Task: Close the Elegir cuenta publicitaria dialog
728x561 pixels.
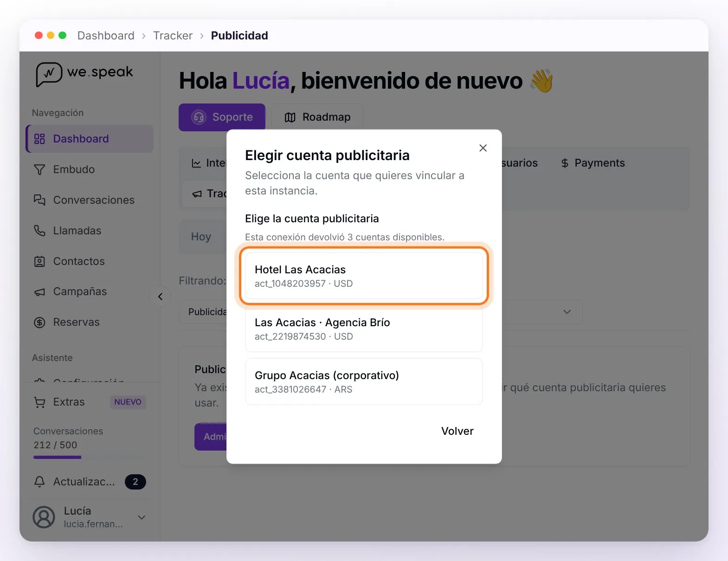Action: [483, 148]
